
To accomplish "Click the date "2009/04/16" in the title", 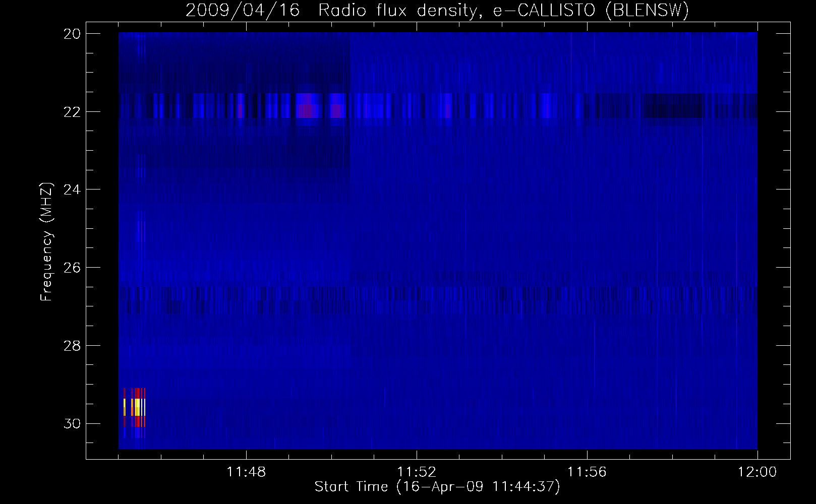I will click(243, 10).
